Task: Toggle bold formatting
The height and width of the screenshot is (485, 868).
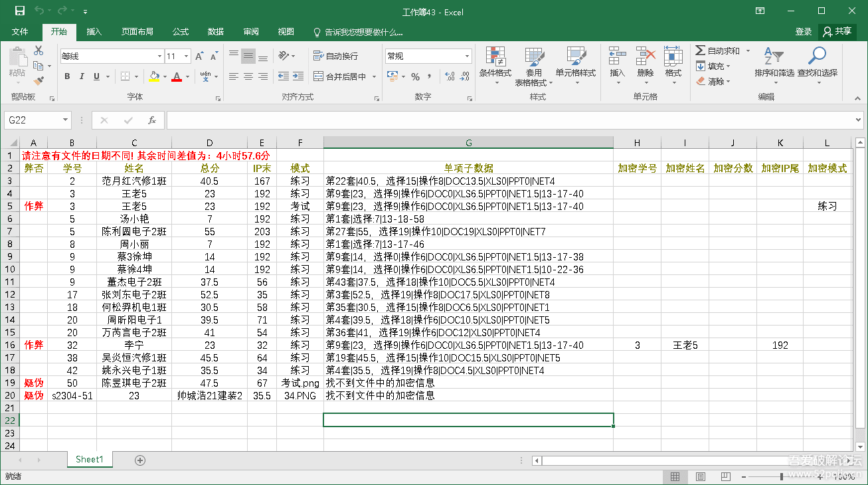Action: [x=67, y=77]
